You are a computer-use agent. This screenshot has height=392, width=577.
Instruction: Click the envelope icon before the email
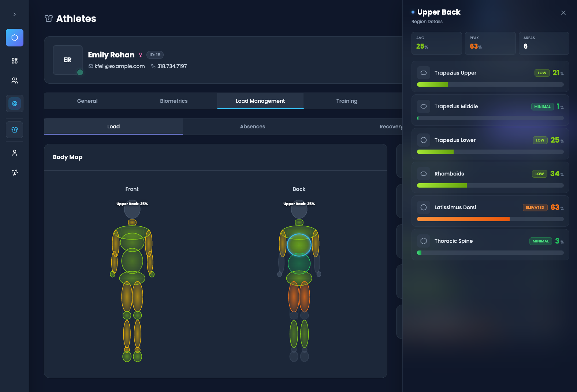91,66
